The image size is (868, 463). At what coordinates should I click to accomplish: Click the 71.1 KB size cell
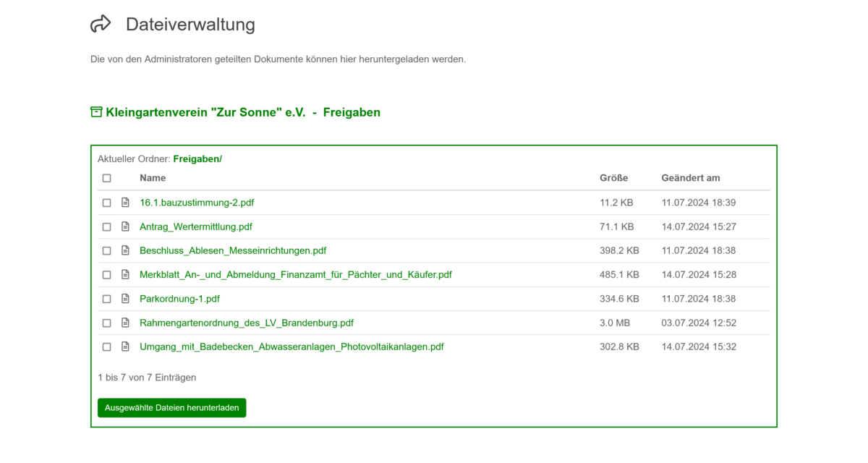click(616, 226)
